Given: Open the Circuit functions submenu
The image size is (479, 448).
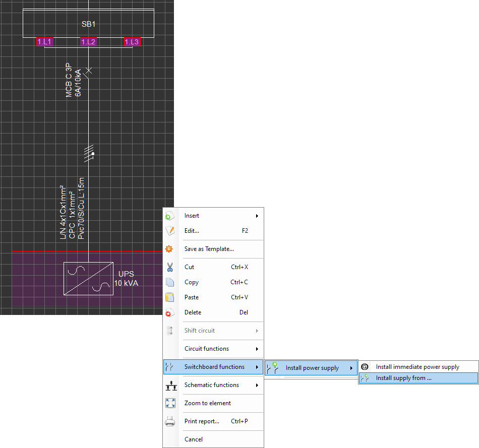Looking at the screenshot, I should [x=213, y=349].
